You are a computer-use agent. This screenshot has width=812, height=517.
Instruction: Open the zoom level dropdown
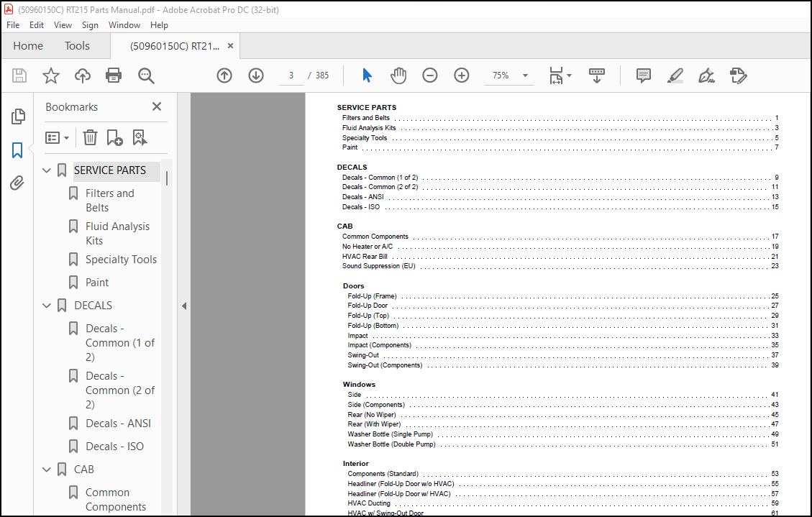(x=525, y=76)
